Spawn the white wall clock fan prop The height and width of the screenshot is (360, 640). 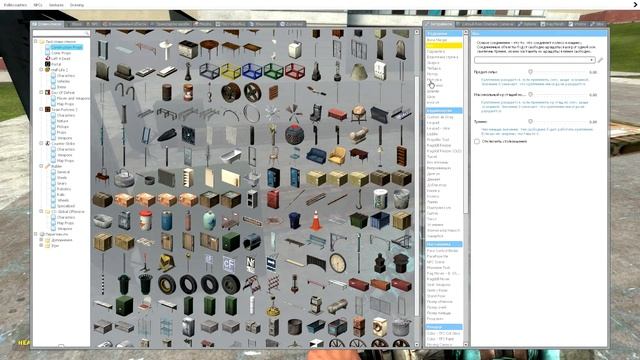click(273, 114)
